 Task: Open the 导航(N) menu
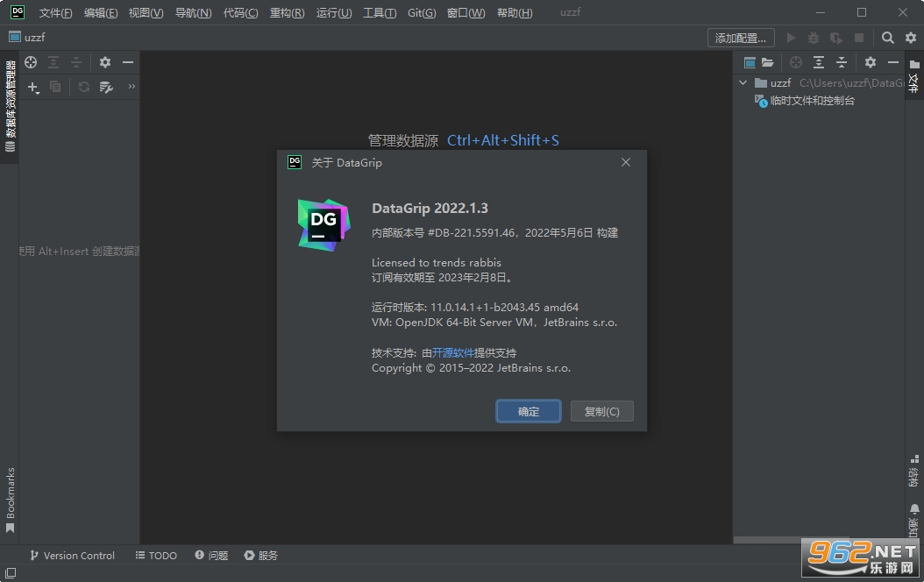[193, 12]
